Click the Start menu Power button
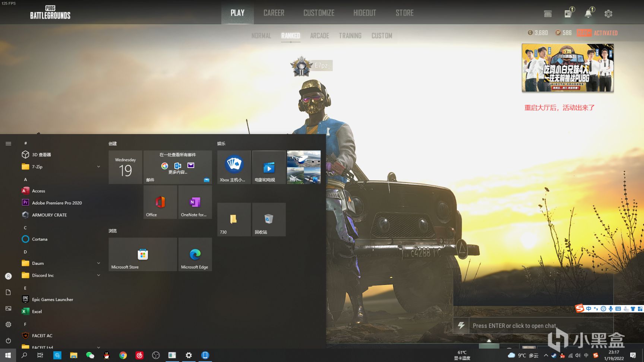Viewport: 644px width, 362px height. (x=8, y=340)
